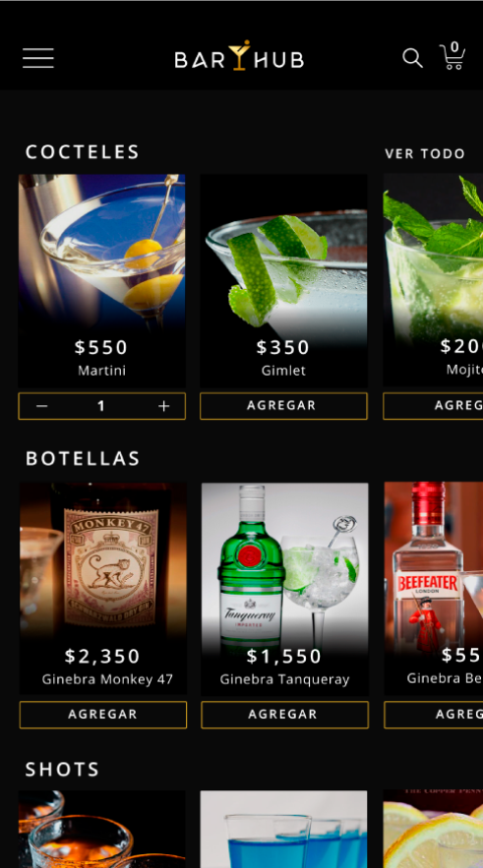Screen dimensions: 483x868
Task: Open the blue shots image
Action: (x=283, y=830)
